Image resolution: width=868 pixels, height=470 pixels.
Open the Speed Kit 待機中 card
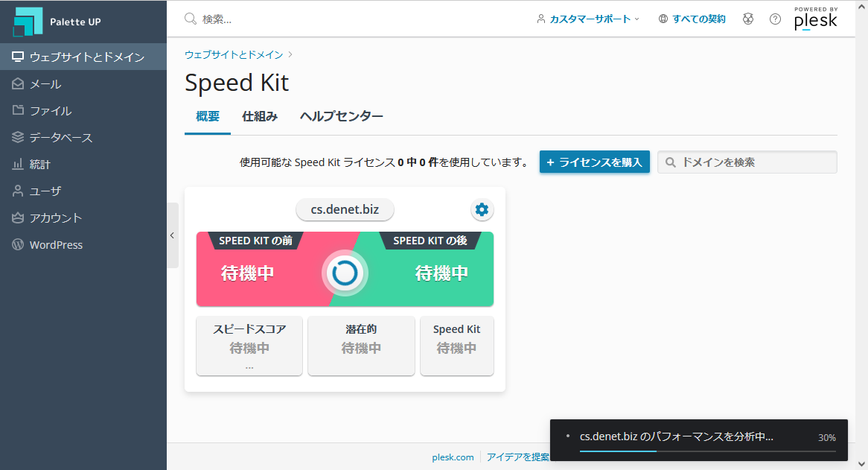point(456,346)
